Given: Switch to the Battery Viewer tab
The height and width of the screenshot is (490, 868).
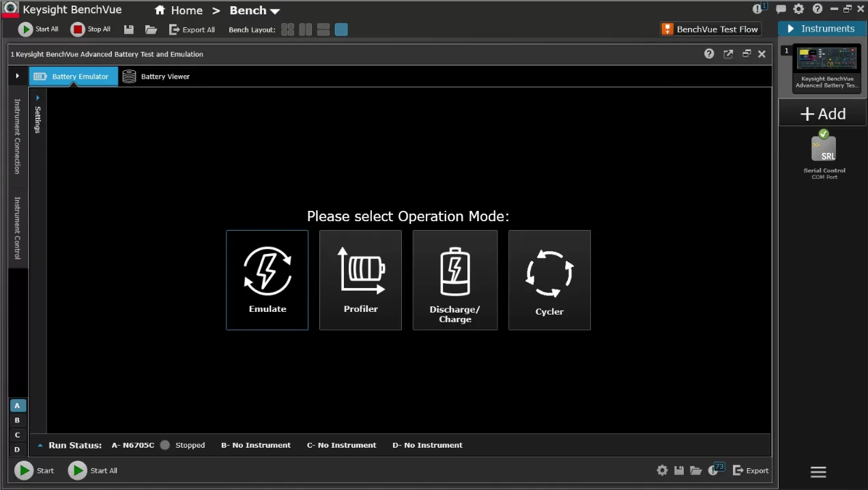Looking at the screenshot, I should pyautogui.click(x=156, y=76).
